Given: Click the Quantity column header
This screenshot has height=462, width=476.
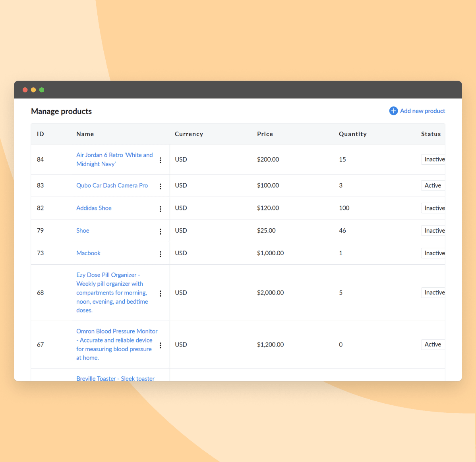Looking at the screenshot, I should 353,134.
